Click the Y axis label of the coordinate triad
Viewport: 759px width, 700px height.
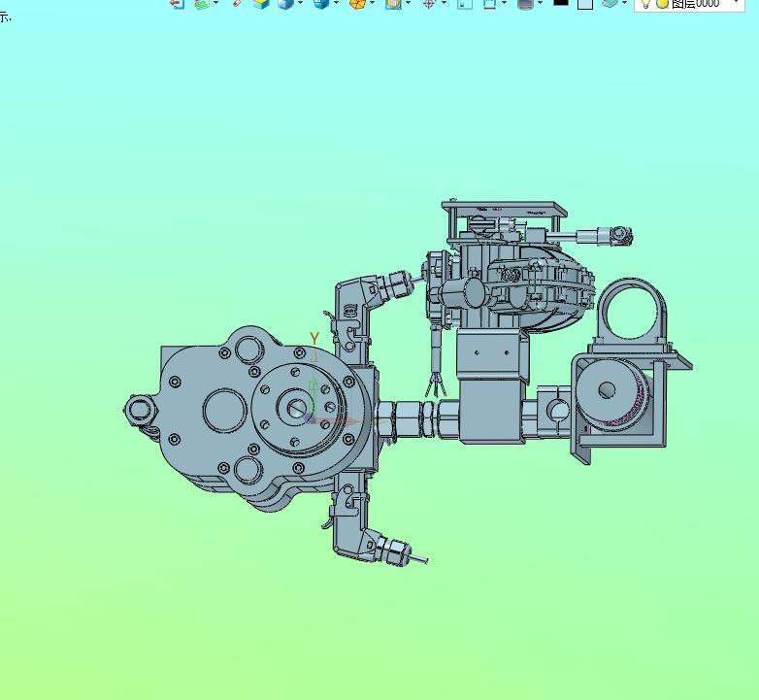click(x=314, y=339)
